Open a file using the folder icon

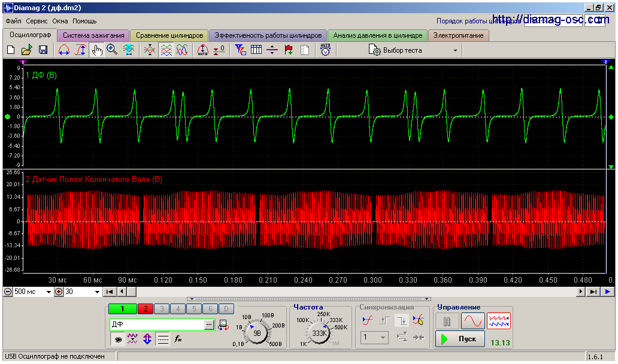[x=27, y=50]
